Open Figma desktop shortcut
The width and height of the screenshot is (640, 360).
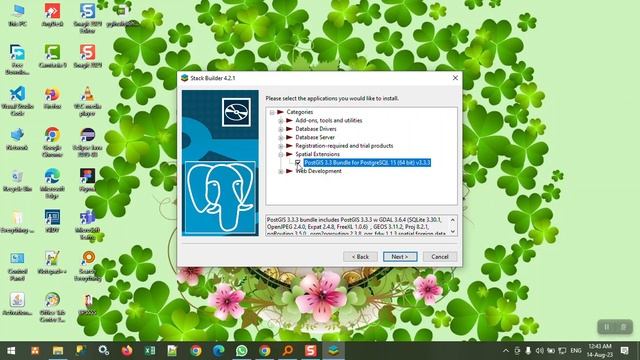tap(87, 180)
